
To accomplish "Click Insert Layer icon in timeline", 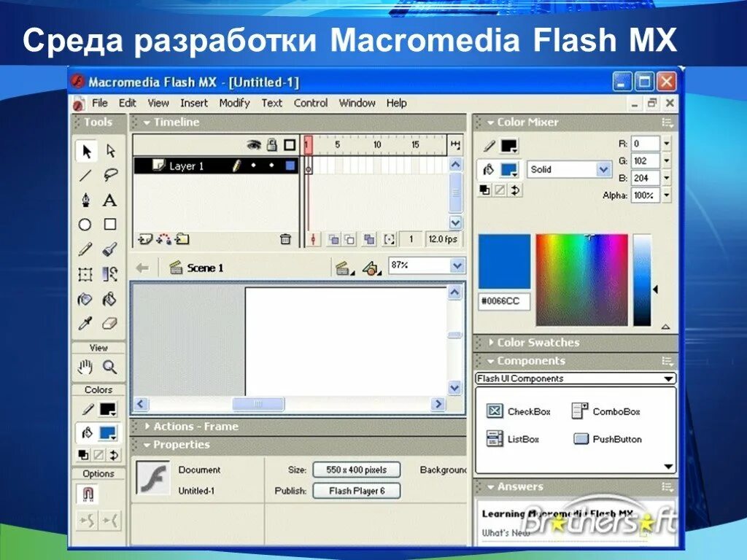I will (145, 239).
